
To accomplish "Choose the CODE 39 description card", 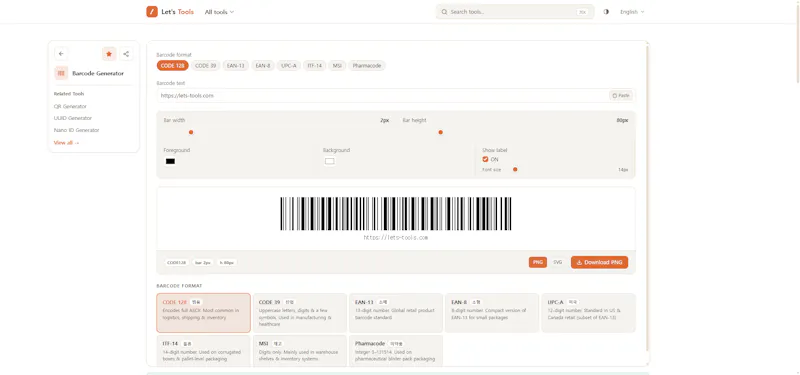I will tap(299, 313).
